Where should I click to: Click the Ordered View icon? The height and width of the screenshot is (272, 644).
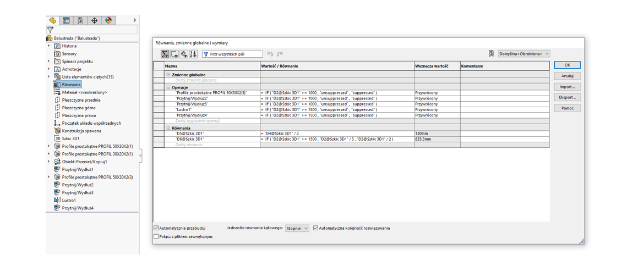click(193, 54)
